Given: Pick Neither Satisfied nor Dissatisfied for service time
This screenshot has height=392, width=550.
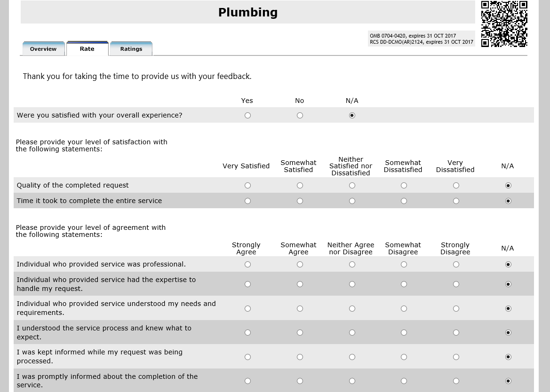Looking at the screenshot, I should pyautogui.click(x=352, y=201).
